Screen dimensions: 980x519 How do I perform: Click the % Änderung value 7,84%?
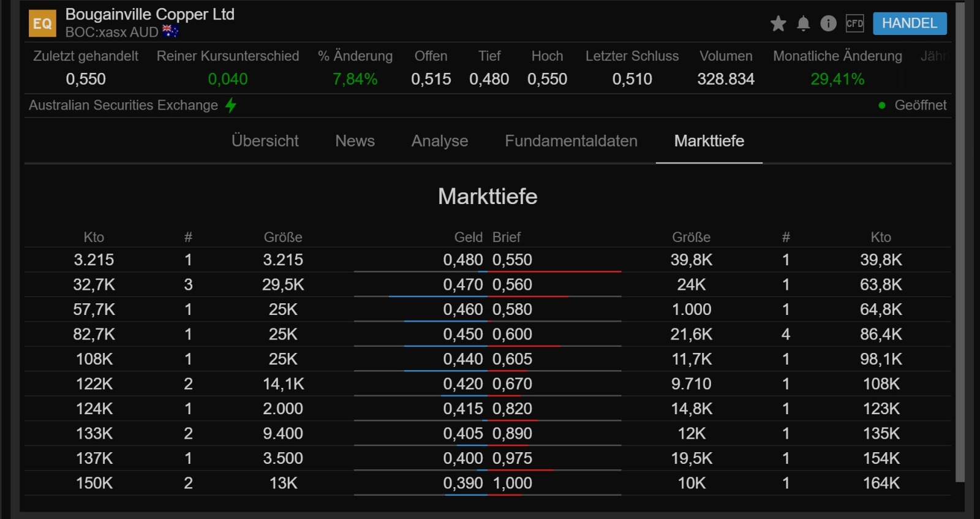tap(355, 79)
